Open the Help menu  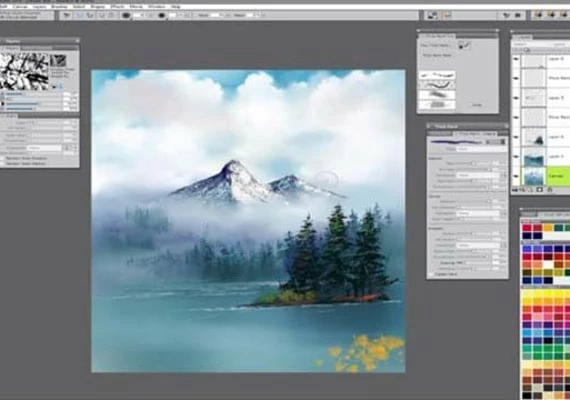[176, 7]
